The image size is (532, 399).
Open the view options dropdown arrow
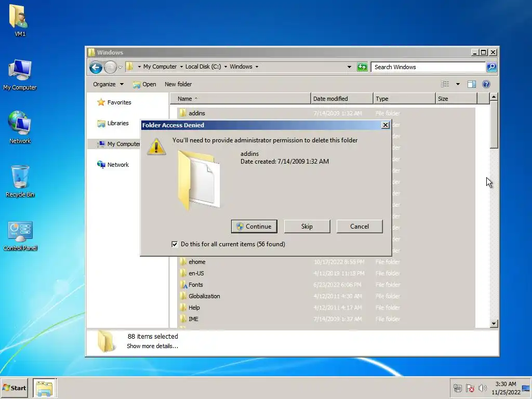pos(458,84)
